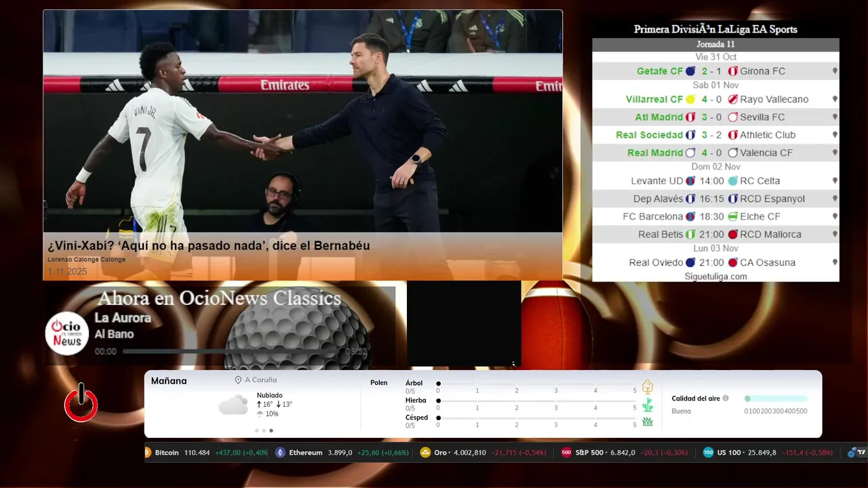Click the CA Osasuna team name
The image size is (868, 488).
768,263
